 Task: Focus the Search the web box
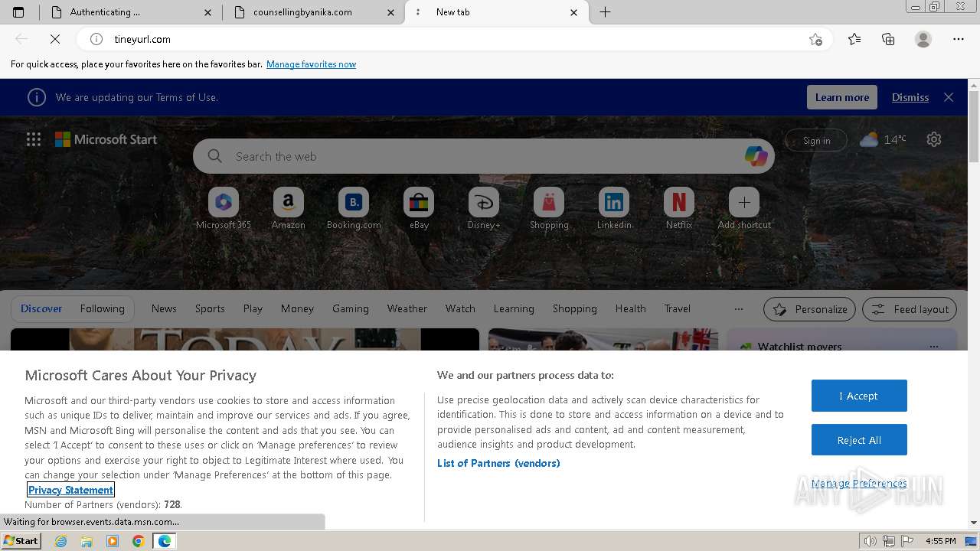click(484, 156)
